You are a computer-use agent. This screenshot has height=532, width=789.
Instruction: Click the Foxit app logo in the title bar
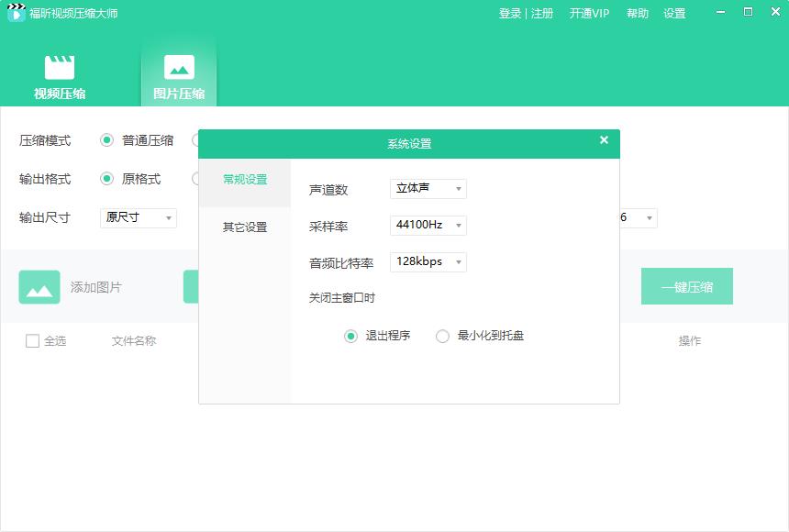(16, 13)
